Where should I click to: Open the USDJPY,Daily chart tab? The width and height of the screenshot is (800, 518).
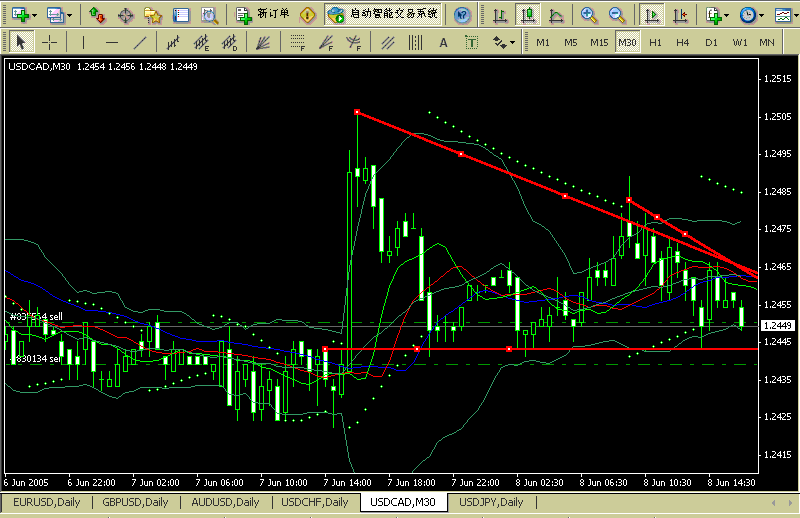(491, 502)
